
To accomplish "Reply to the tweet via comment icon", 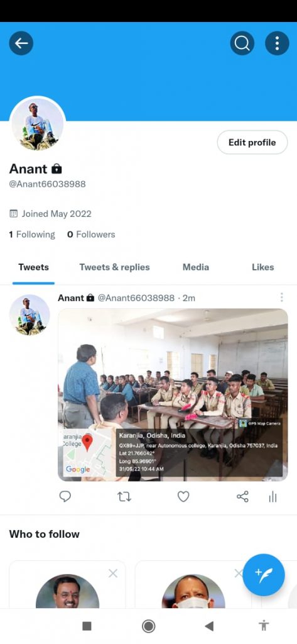I will click(x=65, y=497).
